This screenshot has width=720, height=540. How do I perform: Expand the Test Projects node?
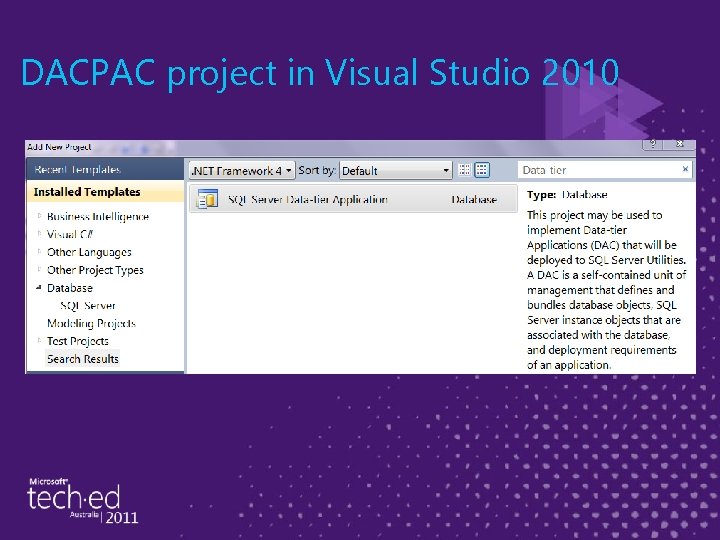39,340
